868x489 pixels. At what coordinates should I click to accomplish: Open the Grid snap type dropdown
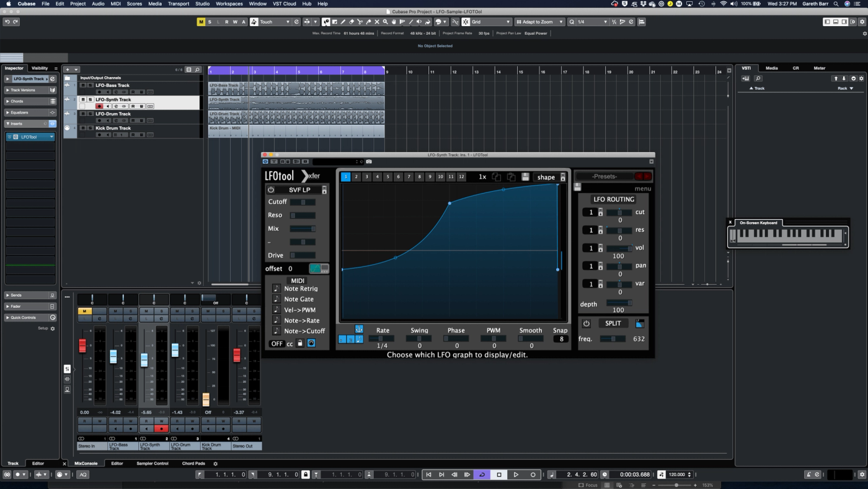click(x=492, y=22)
